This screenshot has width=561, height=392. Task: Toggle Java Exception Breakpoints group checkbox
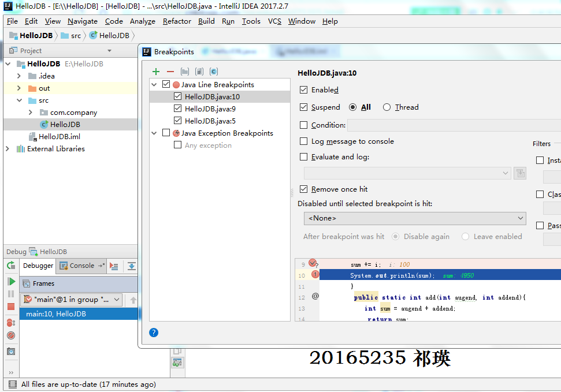point(166,133)
